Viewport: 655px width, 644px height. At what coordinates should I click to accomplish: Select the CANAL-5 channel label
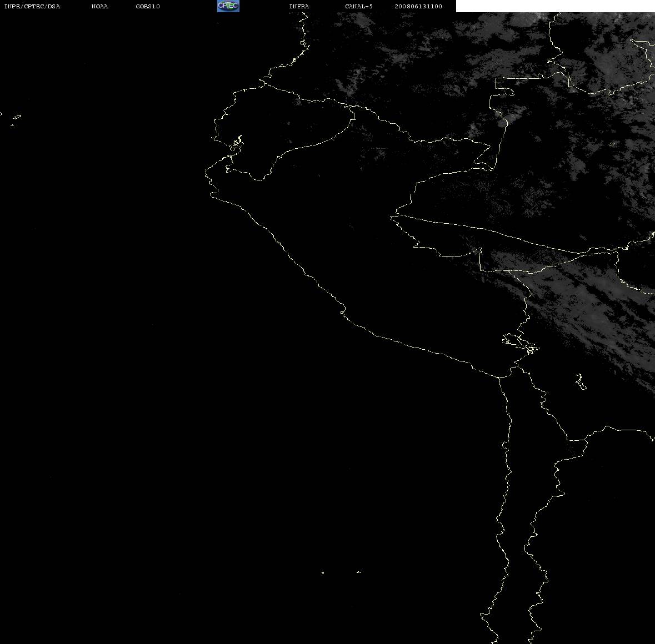tap(359, 6)
